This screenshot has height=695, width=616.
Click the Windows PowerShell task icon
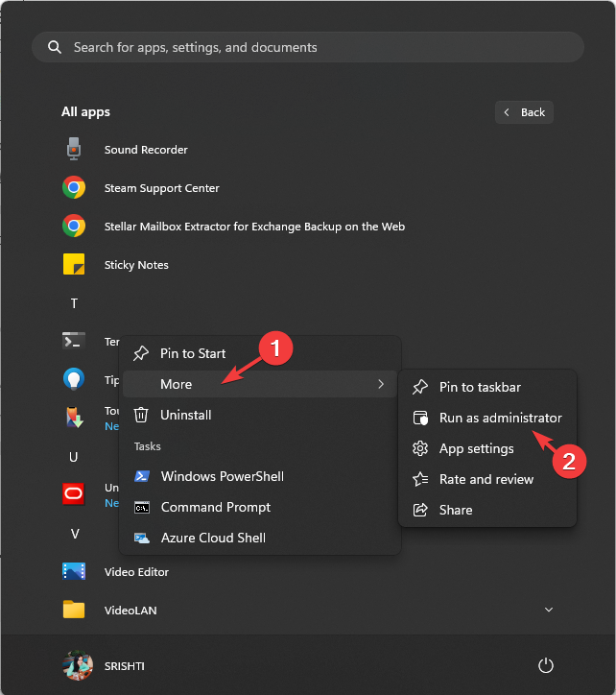(x=142, y=476)
